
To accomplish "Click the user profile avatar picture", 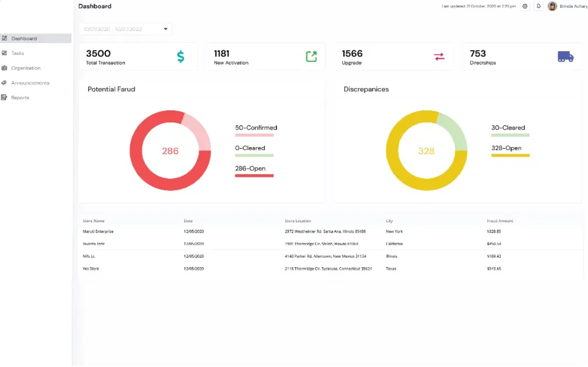I will 552,7.
